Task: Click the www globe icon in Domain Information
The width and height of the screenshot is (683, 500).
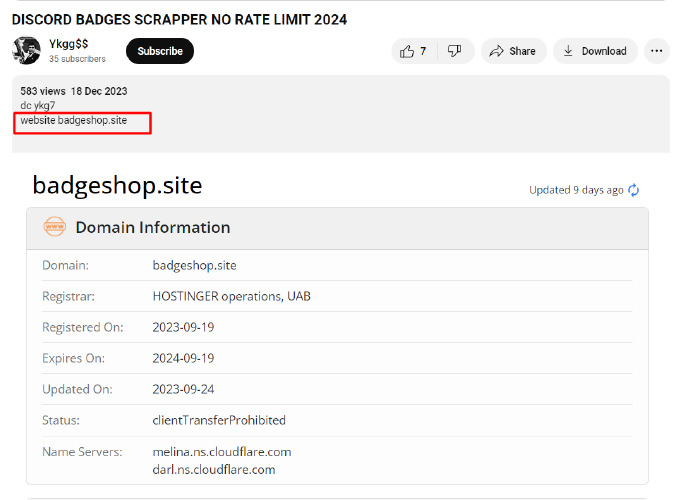Action: (x=54, y=227)
